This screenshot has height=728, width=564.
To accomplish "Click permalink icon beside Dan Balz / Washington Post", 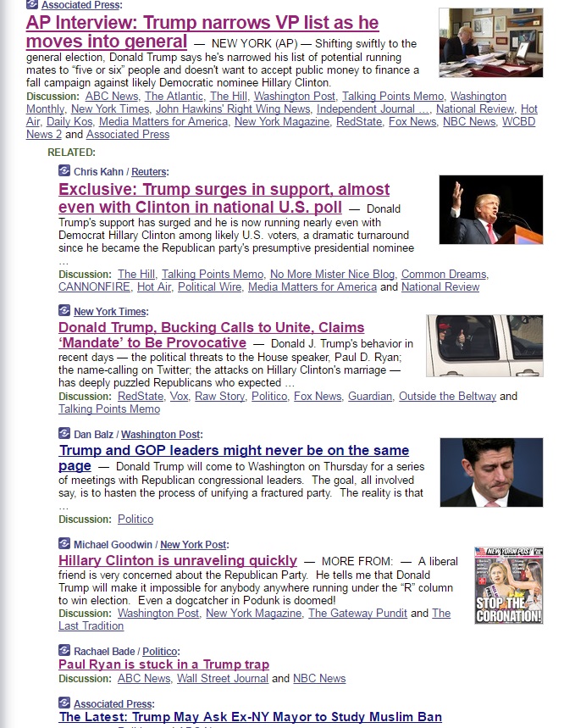I will click(x=64, y=434).
